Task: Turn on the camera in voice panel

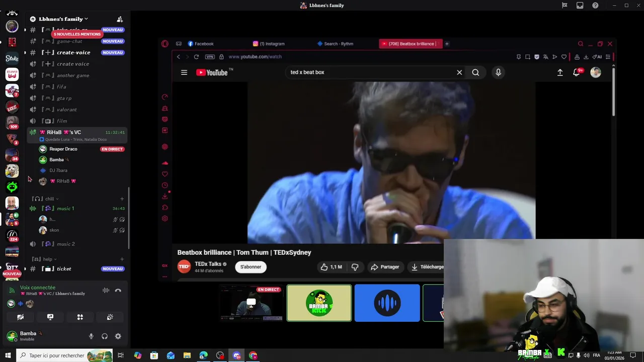Action: [20, 317]
